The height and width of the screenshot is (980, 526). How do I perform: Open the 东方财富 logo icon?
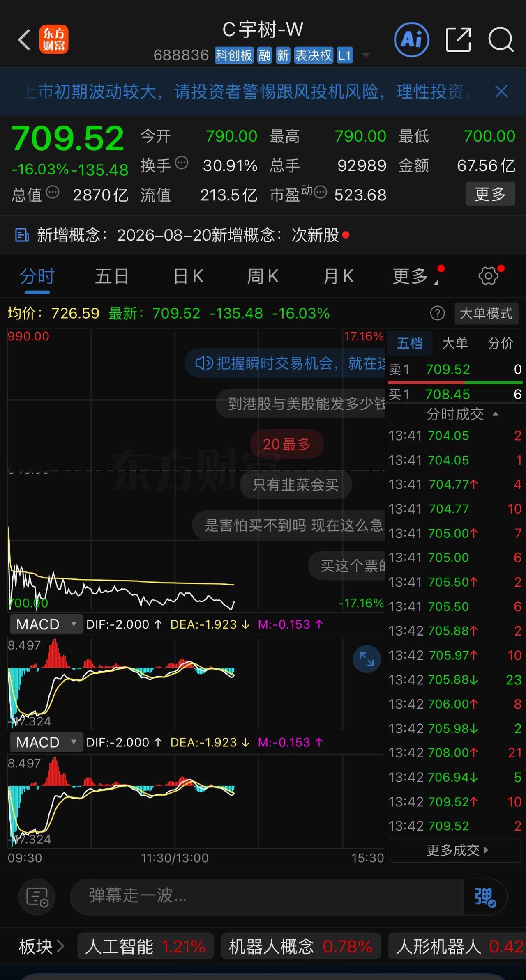tap(54, 40)
